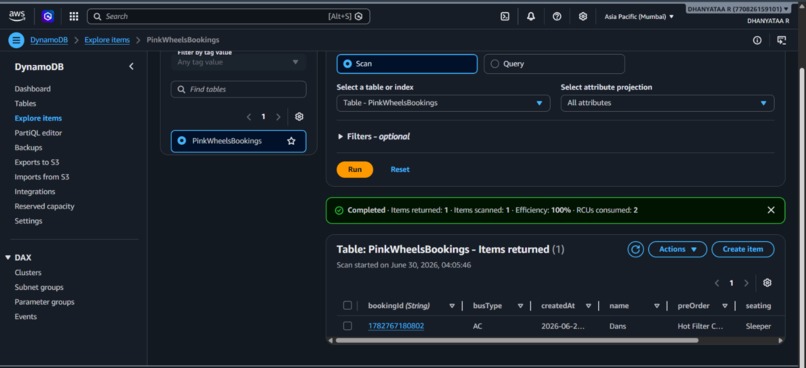Collapse the DynamoDB sidebar chevron
This screenshot has width=806, height=368.
tap(131, 67)
